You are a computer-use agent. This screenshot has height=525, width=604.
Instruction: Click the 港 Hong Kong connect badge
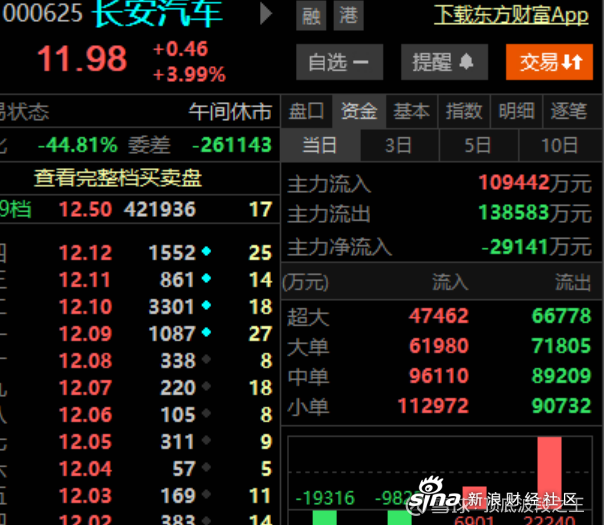348,15
